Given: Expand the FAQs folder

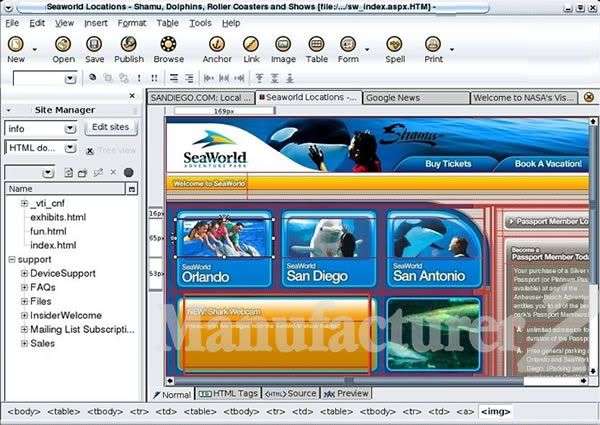Looking at the screenshot, I should (24, 287).
